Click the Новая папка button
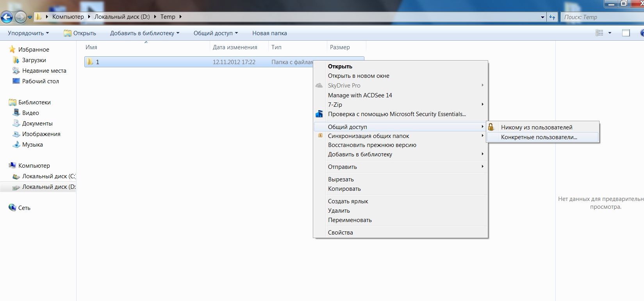 pyautogui.click(x=269, y=33)
